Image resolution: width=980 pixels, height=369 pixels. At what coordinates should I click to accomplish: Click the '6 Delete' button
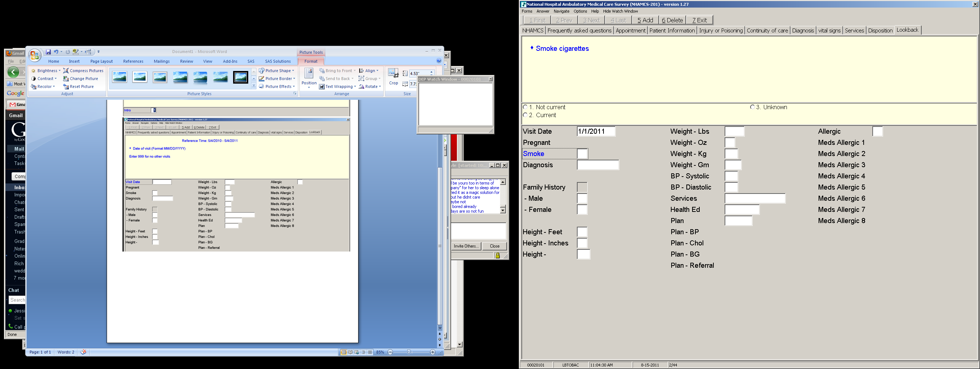point(673,20)
